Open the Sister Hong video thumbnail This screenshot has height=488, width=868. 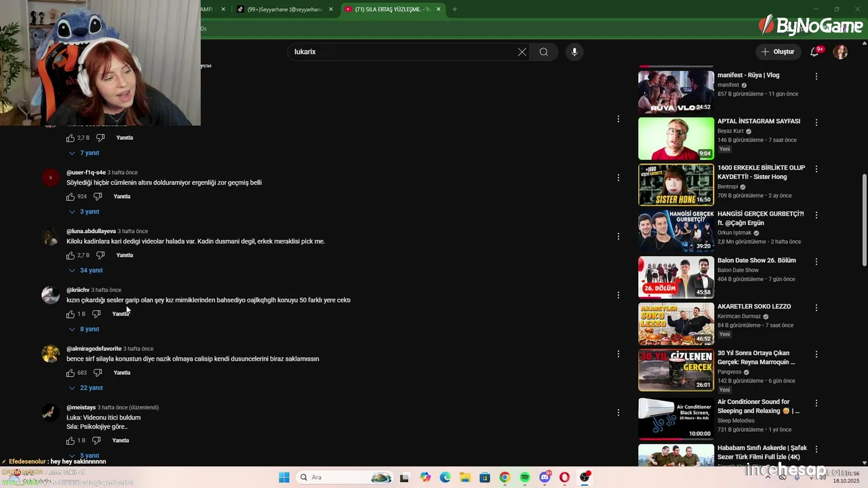tap(676, 184)
